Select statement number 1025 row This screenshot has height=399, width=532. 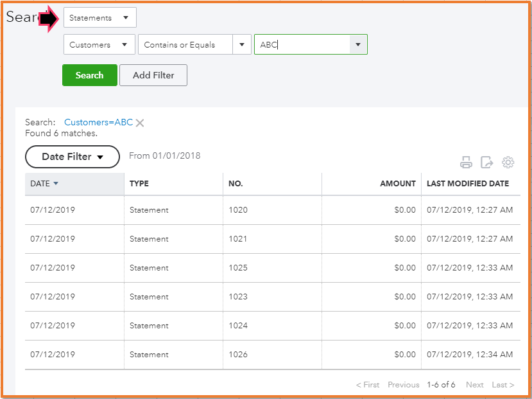point(238,268)
